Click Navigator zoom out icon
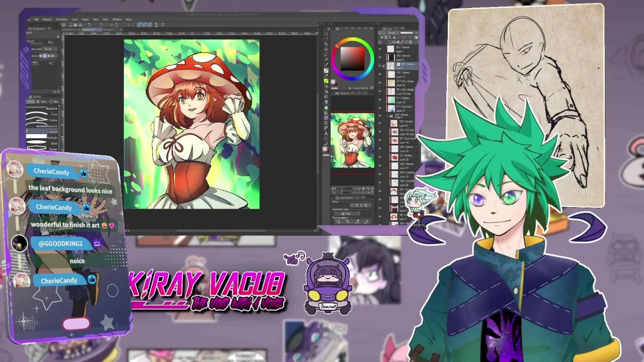The height and width of the screenshot is (362, 644). 355,189
